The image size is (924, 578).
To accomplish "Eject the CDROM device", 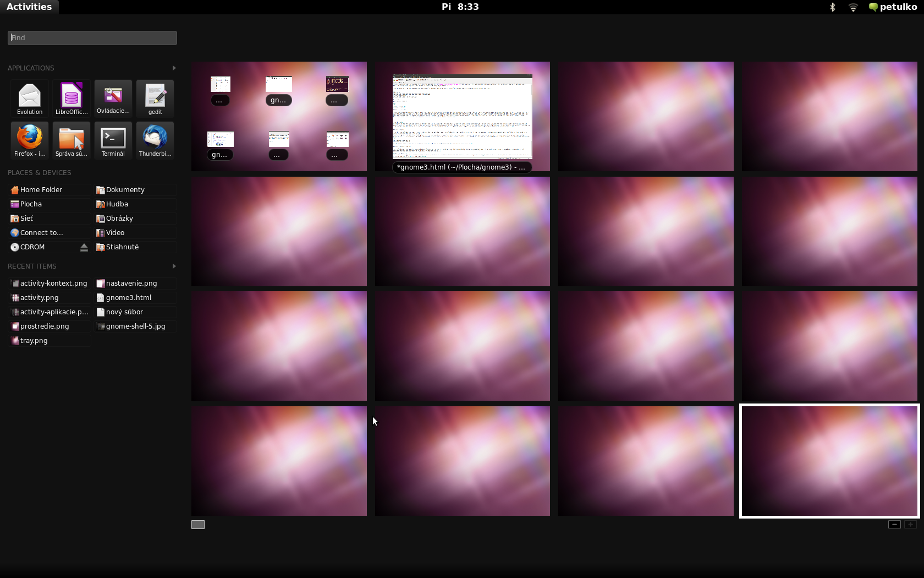I will click(84, 247).
